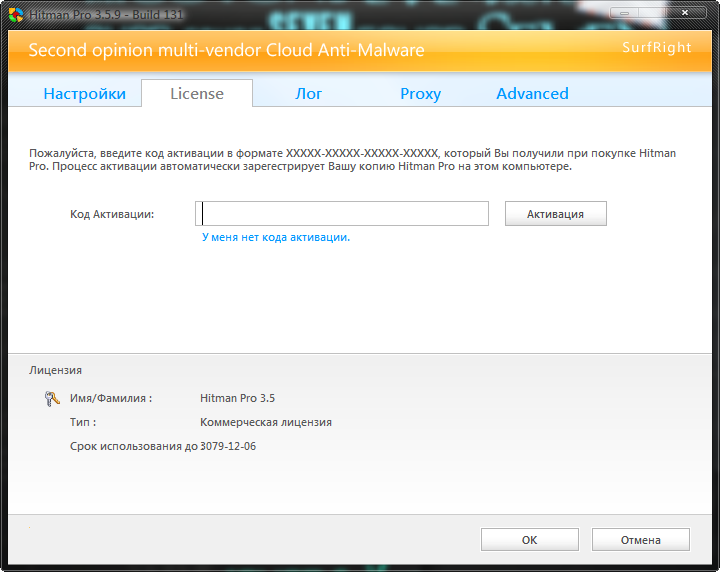Click the Hitman Pro title bar icon
720x572 pixels.
(16, 15)
